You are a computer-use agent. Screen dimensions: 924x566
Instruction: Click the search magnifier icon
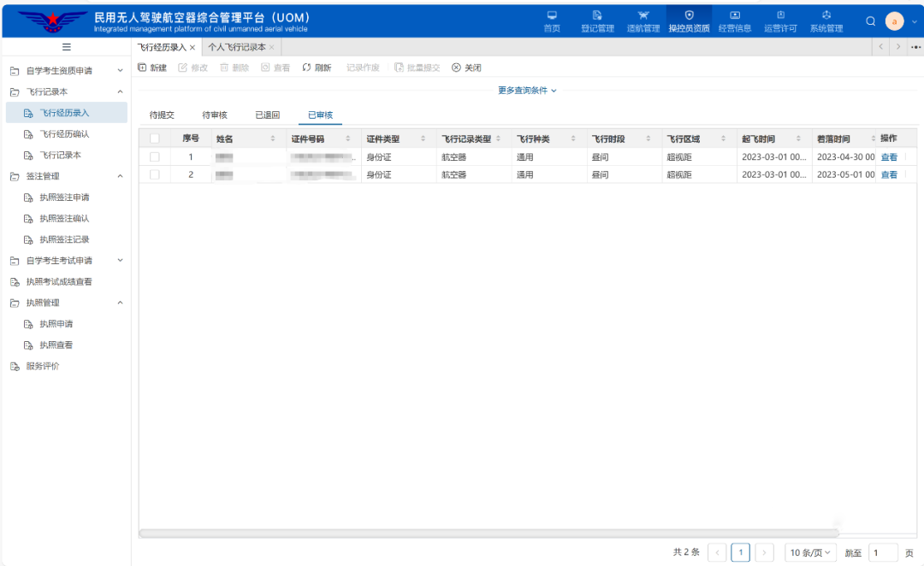point(870,21)
